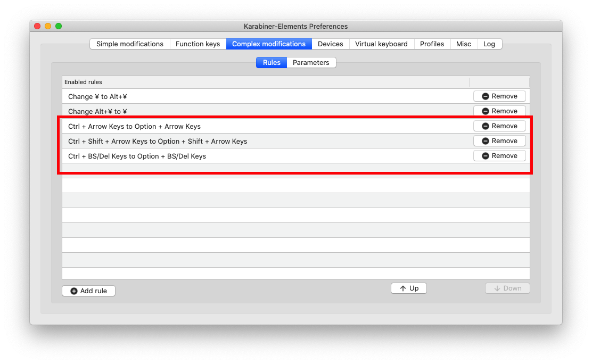Viewport: 592px width, 364px height.
Task: Go to Virtual keyboard tab
Action: (381, 44)
